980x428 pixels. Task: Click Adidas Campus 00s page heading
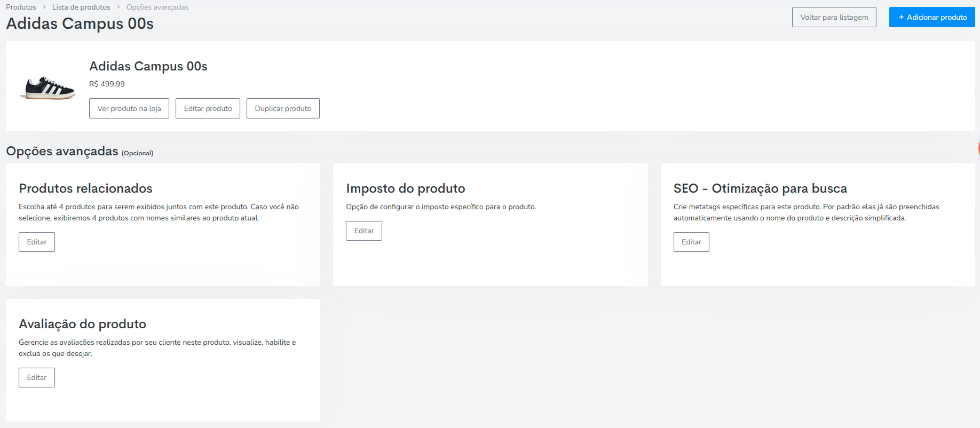point(80,23)
